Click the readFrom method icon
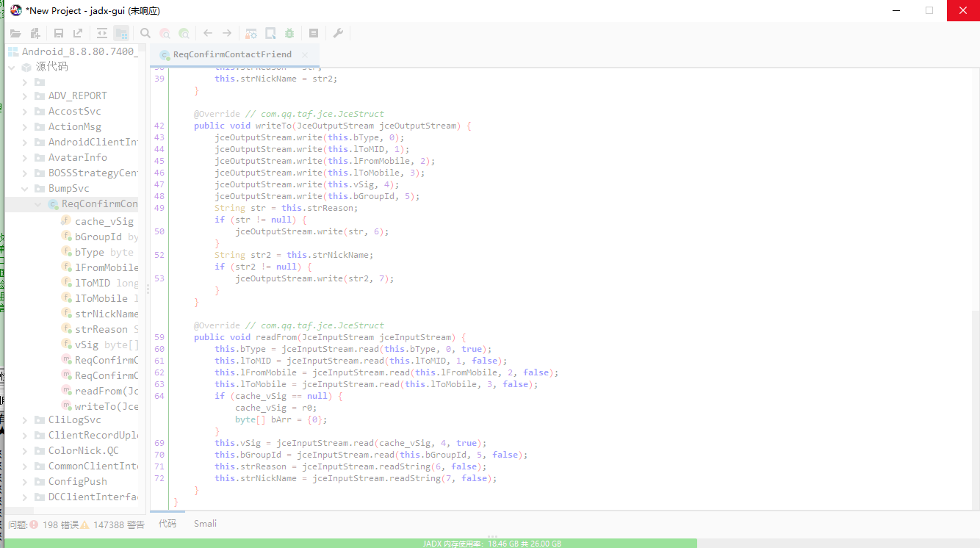 pyautogui.click(x=66, y=391)
